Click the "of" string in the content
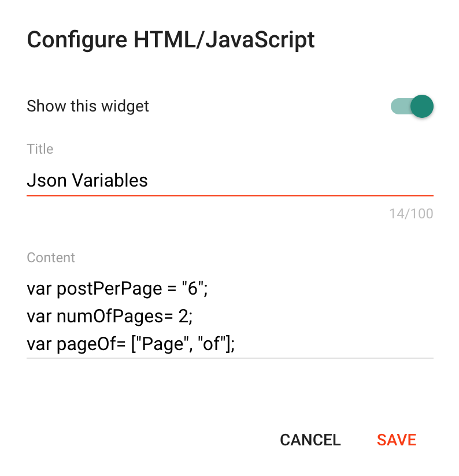459x476 pixels. coord(211,343)
